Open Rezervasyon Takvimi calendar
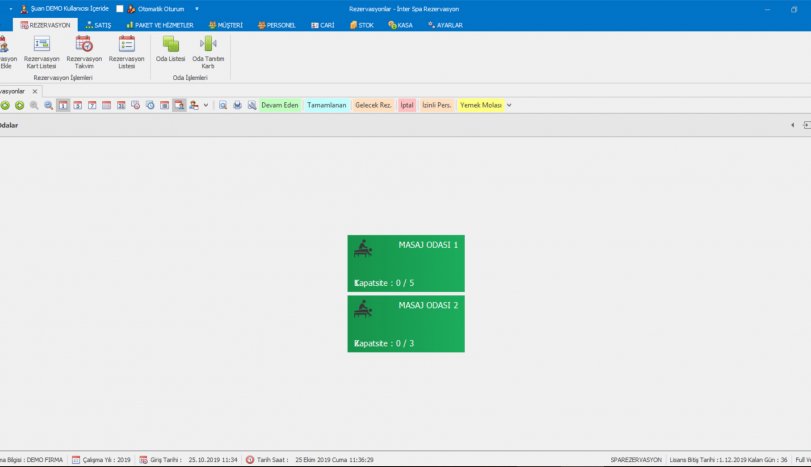 (84, 52)
